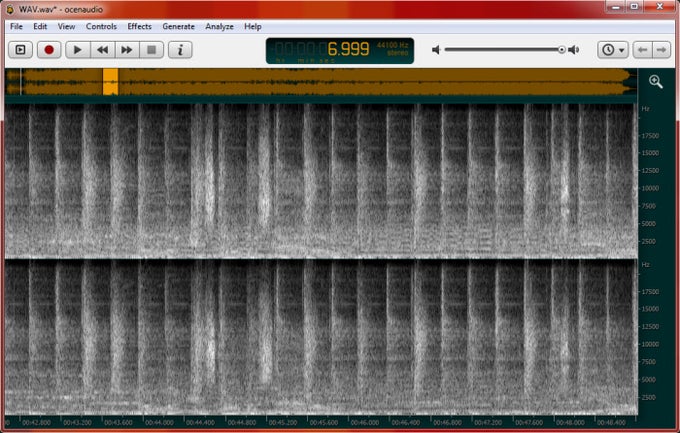Open the Help menu
The height and width of the screenshot is (433, 680).
252,26
